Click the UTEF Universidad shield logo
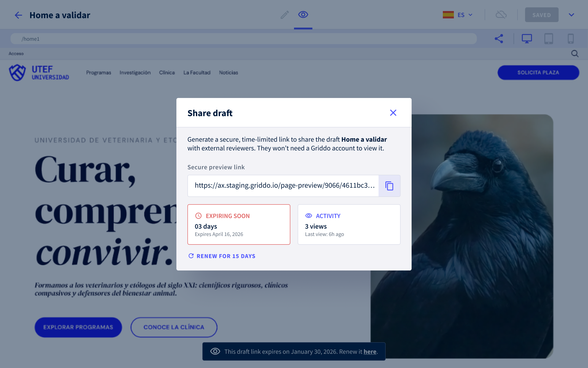588x368 pixels. (17, 72)
